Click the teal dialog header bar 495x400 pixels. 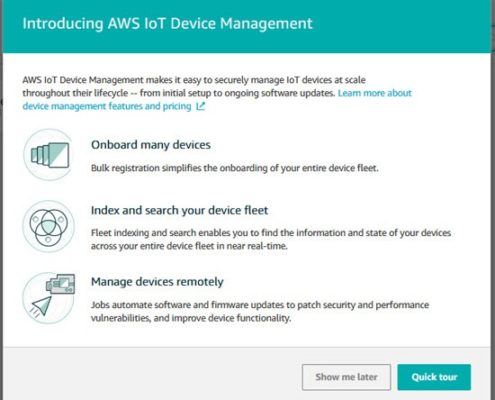pos(247,26)
